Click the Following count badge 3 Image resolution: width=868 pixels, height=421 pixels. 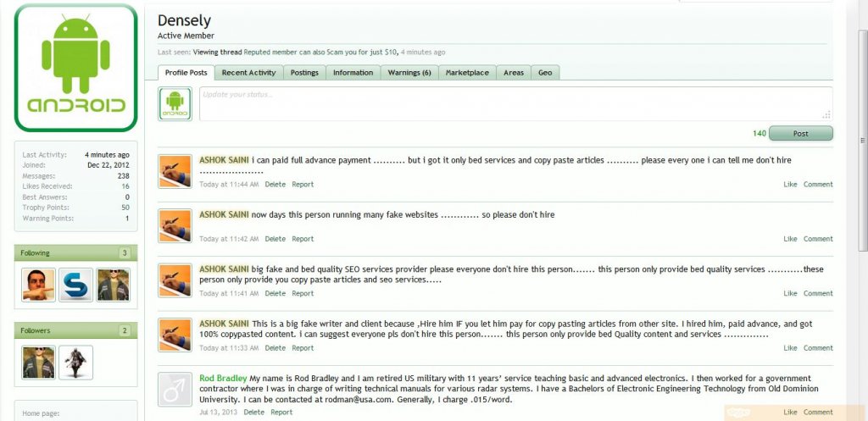125,253
